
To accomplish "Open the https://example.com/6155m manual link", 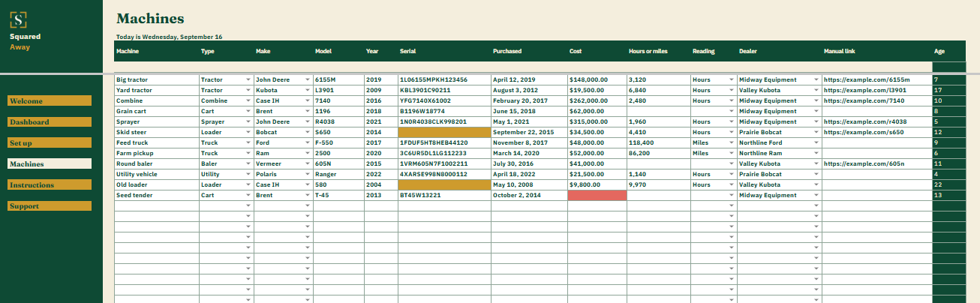I will click(x=866, y=79).
